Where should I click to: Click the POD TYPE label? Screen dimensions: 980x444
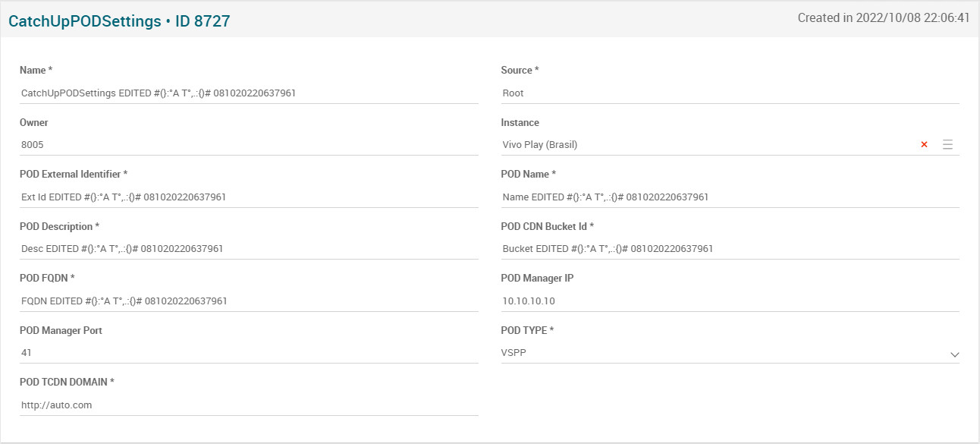(x=527, y=330)
